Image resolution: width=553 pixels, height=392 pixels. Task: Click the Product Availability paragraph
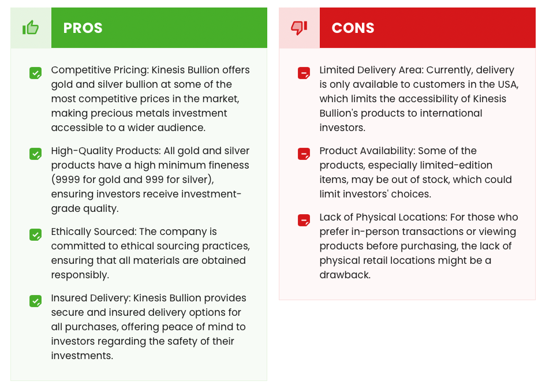416,172
